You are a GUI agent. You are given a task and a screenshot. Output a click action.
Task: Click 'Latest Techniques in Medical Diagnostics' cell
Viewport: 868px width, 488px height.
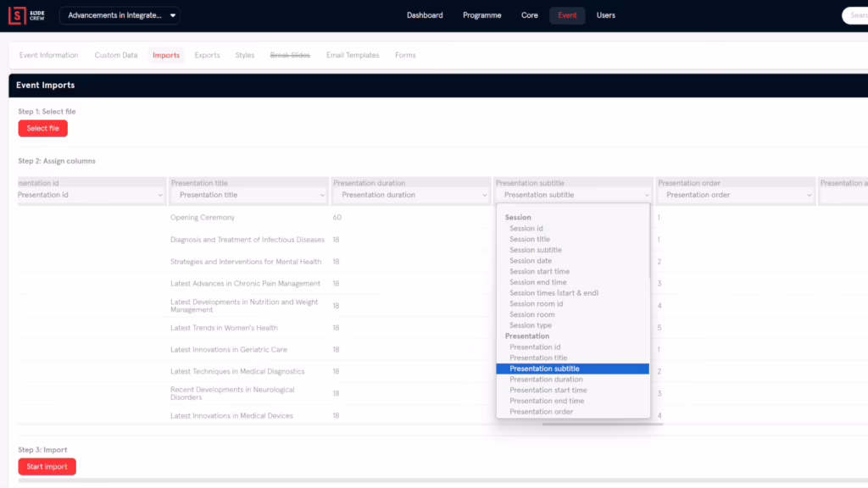(237, 371)
